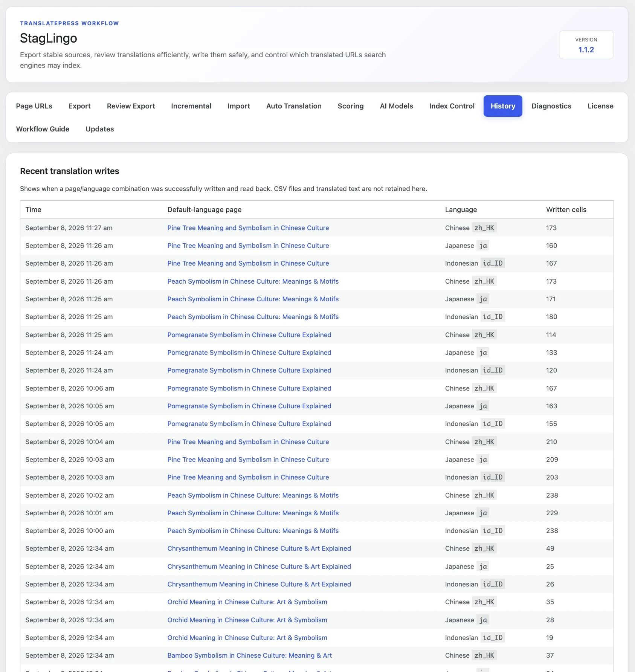Open Pine Tree link in 11:27 am row
The width and height of the screenshot is (635, 672).
pos(248,228)
